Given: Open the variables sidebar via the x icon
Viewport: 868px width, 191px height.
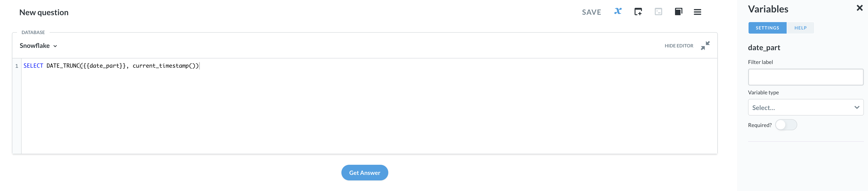Looking at the screenshot, I should pyautogui.click(x=618, y=12).
